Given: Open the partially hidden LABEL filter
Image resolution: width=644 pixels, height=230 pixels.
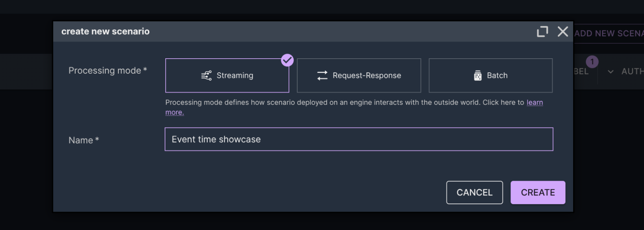Looking at the screenshot, I should coord(581,72).
